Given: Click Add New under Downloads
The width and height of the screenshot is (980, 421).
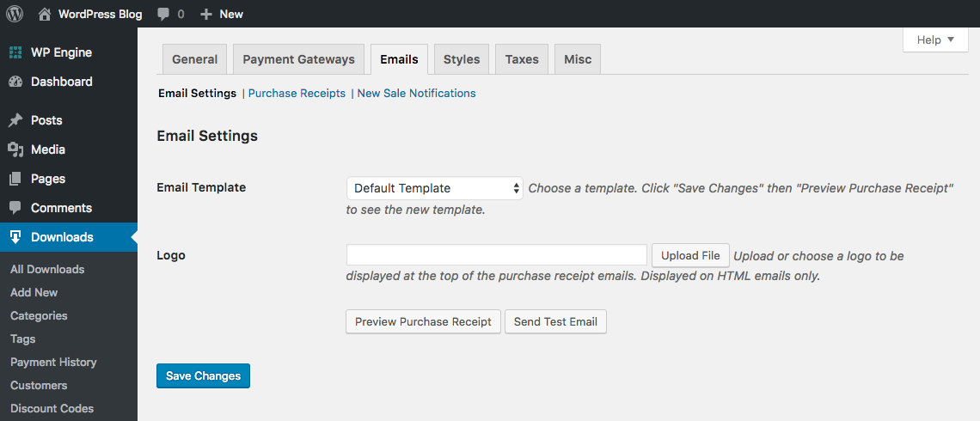Looking at the screenshot, I should [x=34, y=292].
